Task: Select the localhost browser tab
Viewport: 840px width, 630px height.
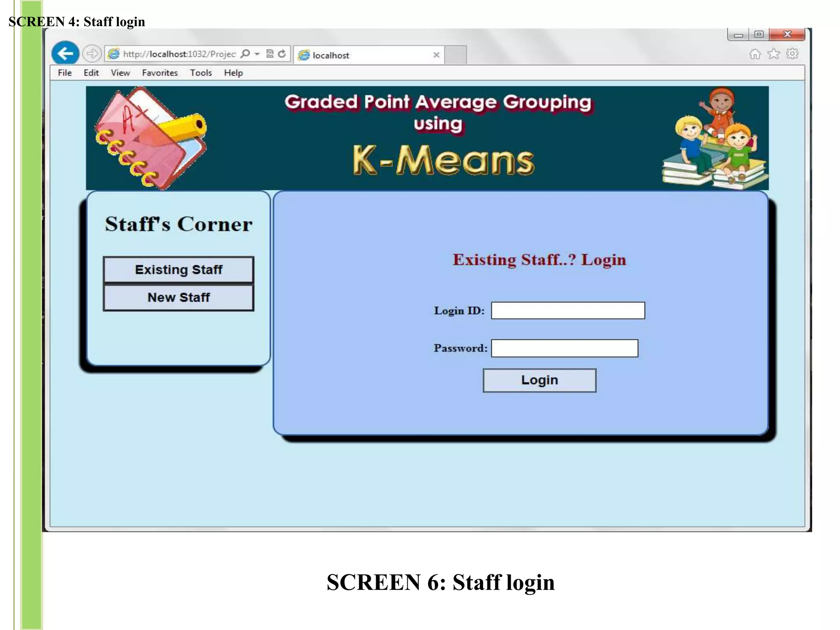Action: (368, 55)
